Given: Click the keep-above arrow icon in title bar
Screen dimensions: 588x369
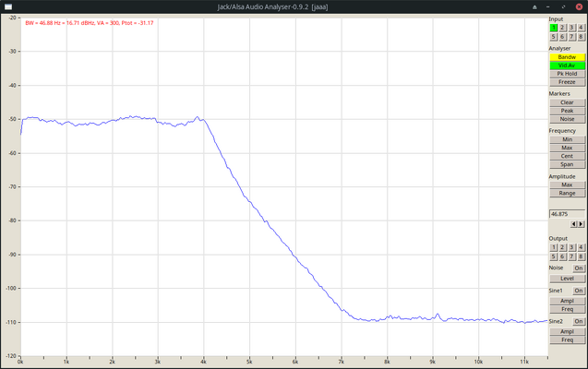Looking at the screenshot, I should click(x=534, y=7).
